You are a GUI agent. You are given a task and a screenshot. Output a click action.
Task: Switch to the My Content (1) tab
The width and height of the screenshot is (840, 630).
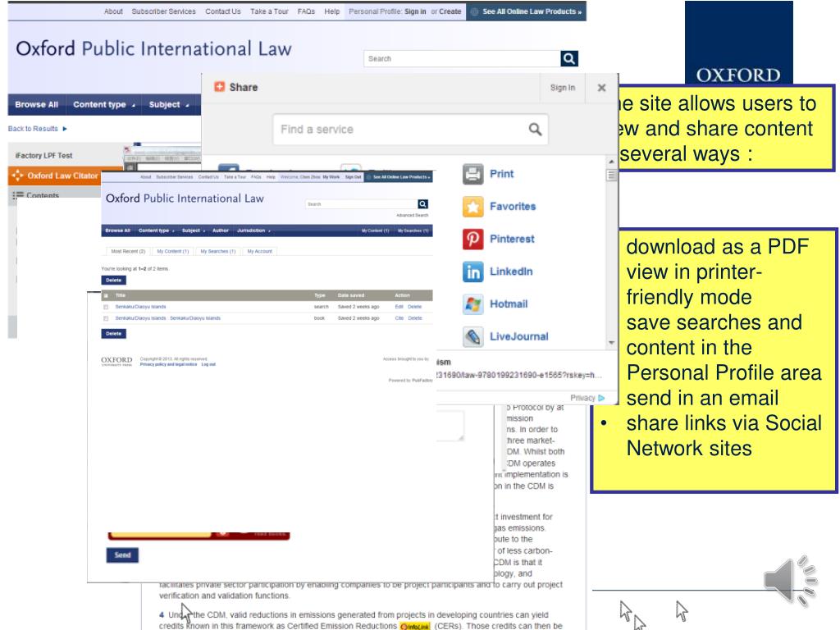coord(172,251)
